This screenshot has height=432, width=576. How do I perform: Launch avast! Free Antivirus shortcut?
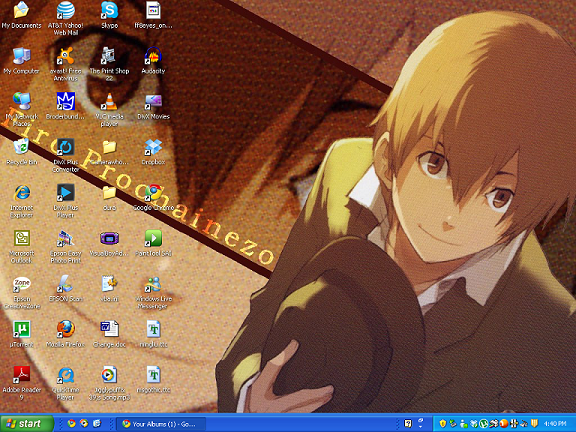65,56
